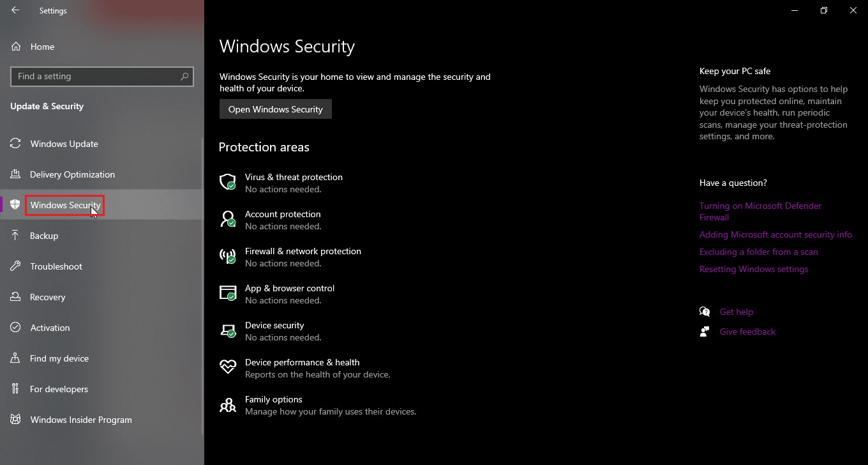Select the Give feedback icon
Viewport: 868px width, 465px height.
point(705,331)
